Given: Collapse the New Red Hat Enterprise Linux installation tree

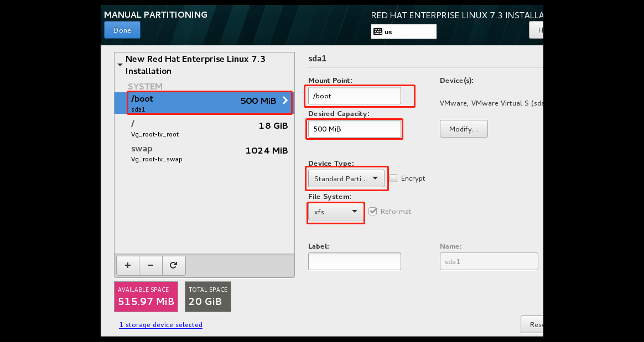Looking at the screenshot, I should point(120,65).
